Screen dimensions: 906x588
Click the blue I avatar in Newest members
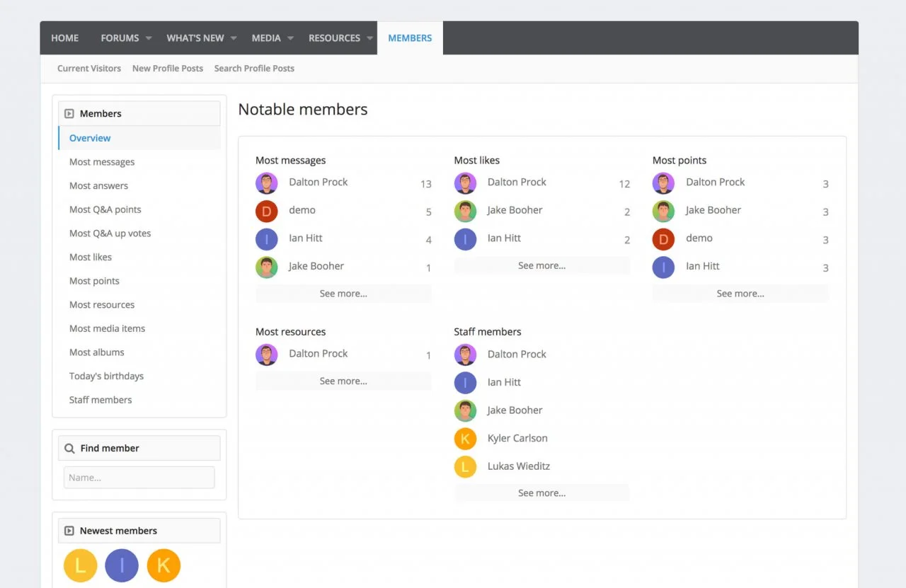(122, 565)
